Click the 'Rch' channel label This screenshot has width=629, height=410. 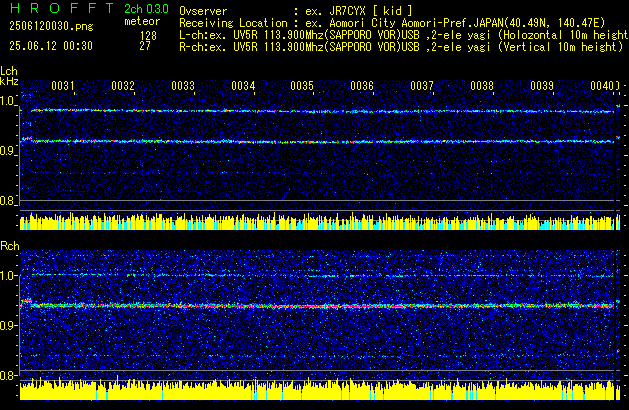pos(10,246)
